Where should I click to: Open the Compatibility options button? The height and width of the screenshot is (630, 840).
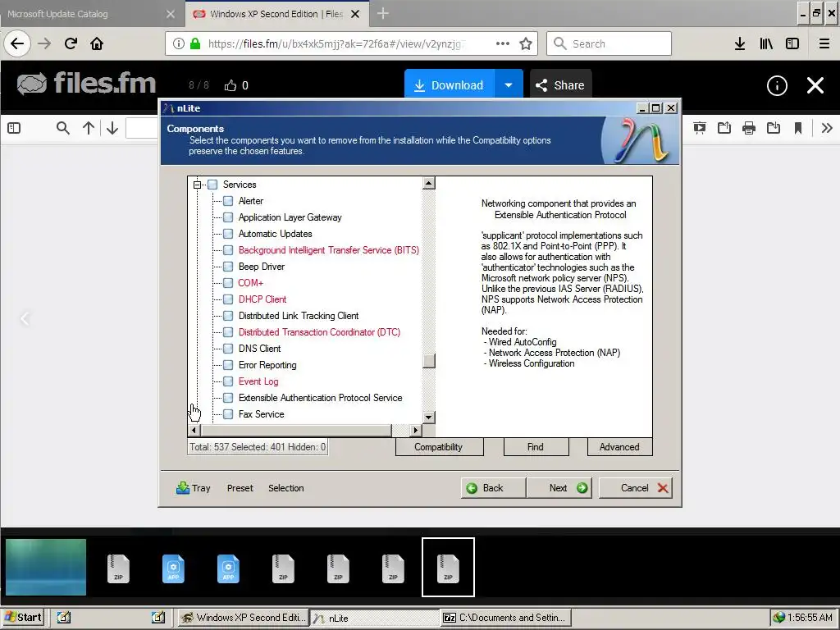point(439,447)
